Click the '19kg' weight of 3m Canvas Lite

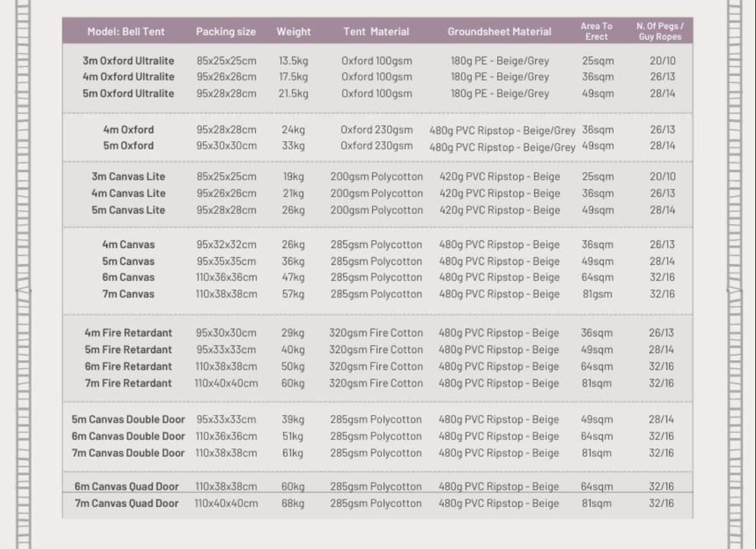(x=293, y=177)
